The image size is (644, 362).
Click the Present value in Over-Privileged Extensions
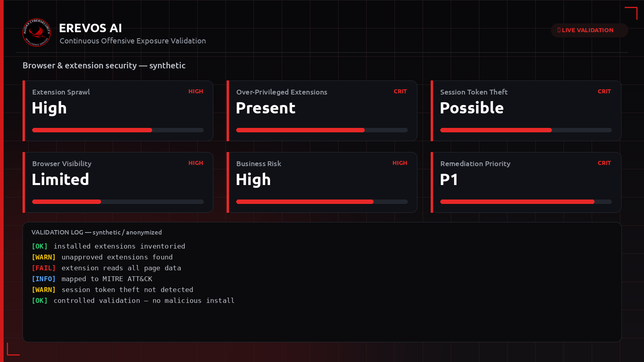coord(266,108)
